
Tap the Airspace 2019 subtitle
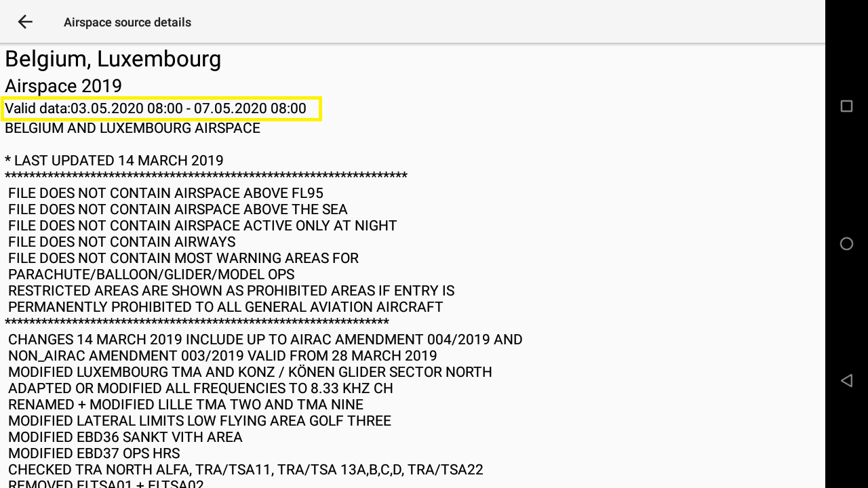[63, 86]
